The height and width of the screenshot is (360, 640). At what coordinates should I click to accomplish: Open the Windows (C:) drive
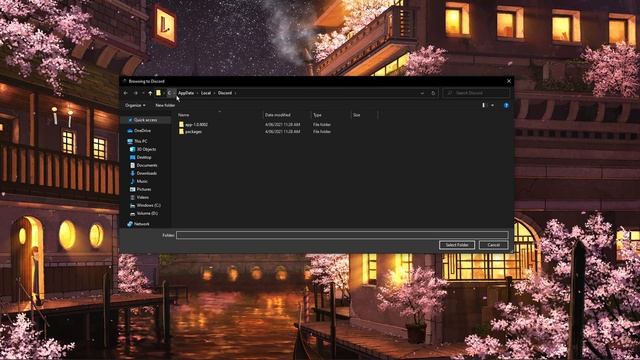click(x=149, y=205)
